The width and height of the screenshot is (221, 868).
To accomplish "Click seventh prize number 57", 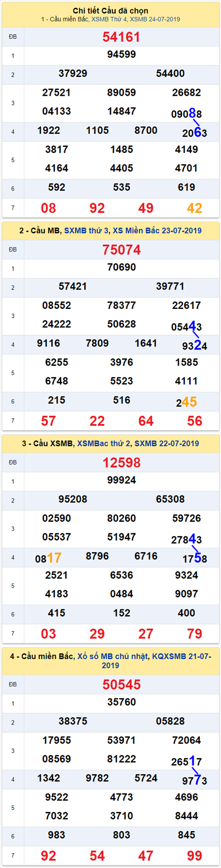I will (x=48, y=421).
